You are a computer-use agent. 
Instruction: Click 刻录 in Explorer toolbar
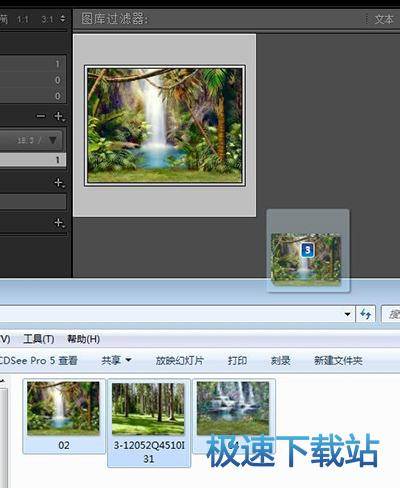[x=280, y=360]
